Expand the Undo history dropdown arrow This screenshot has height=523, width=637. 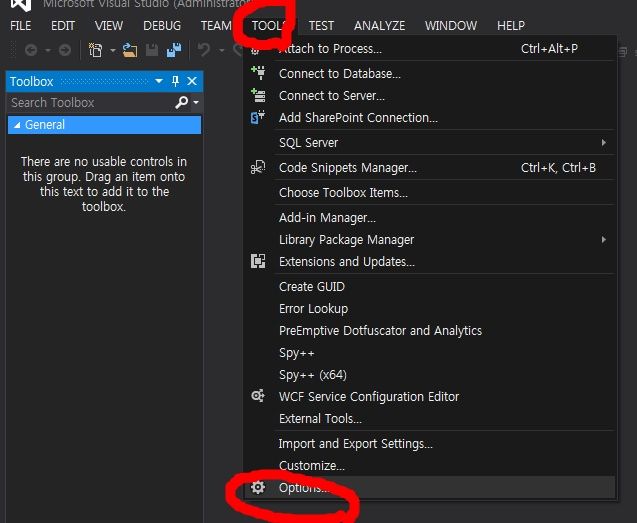coord(222,50)
